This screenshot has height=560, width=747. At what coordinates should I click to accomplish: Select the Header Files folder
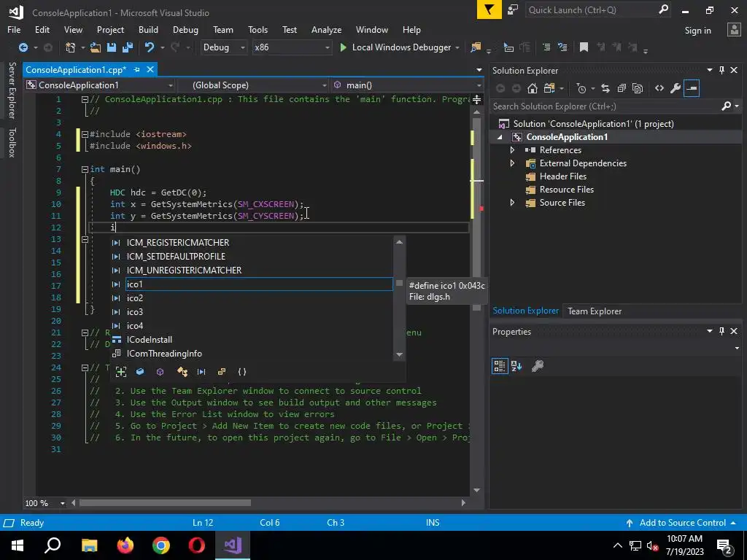point(562,176)
